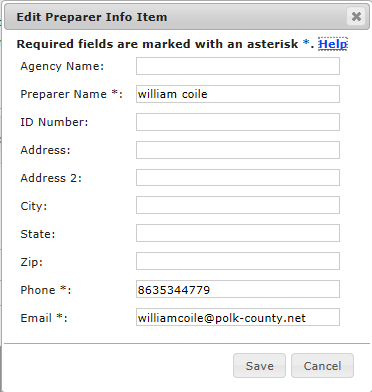The image size is (372, 392).
Task: Close the Edit Preparer Info dialog
Action: point(356,16)
